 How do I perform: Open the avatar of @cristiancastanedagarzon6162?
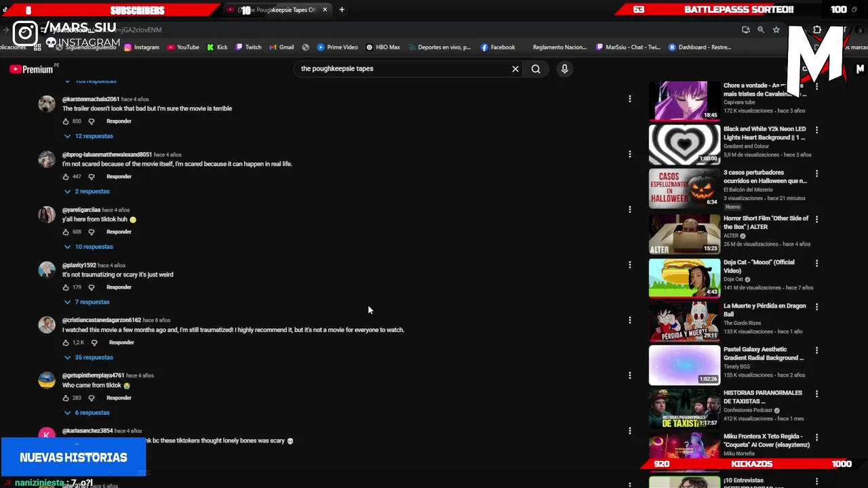click(47, 325)
